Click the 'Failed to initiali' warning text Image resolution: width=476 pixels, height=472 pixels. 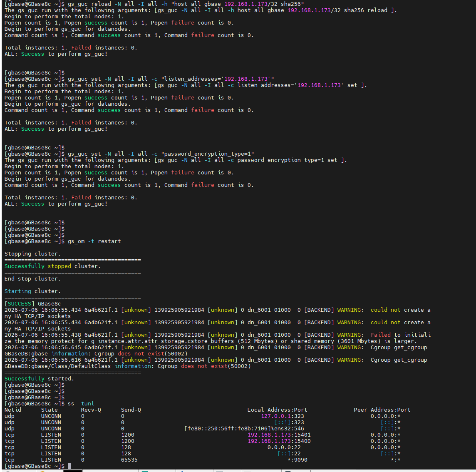click(400, 335)
